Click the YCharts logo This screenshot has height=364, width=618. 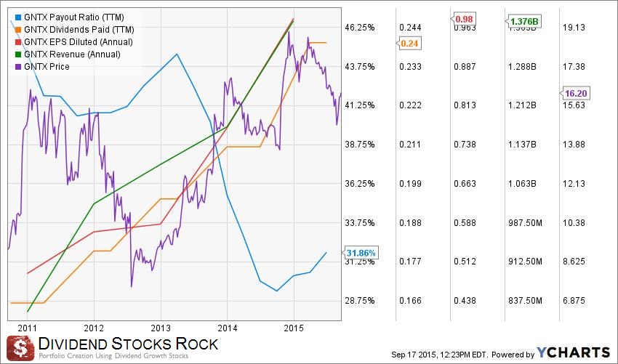click(x=574, y=352)
